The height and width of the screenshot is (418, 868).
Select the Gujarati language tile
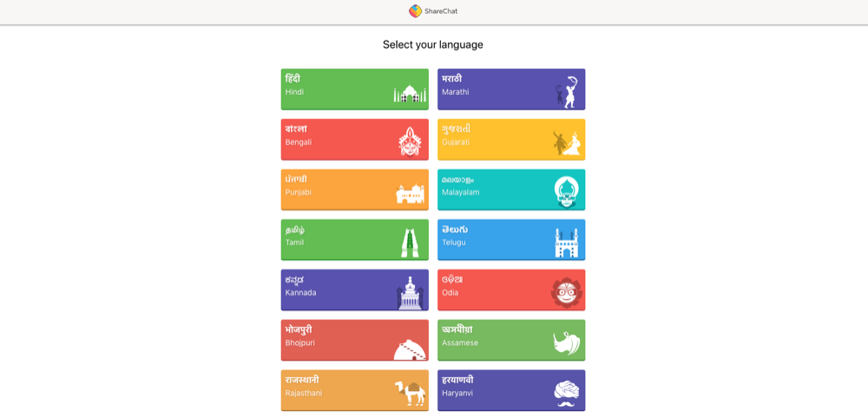pyautogui.click(x=495, y=139)
